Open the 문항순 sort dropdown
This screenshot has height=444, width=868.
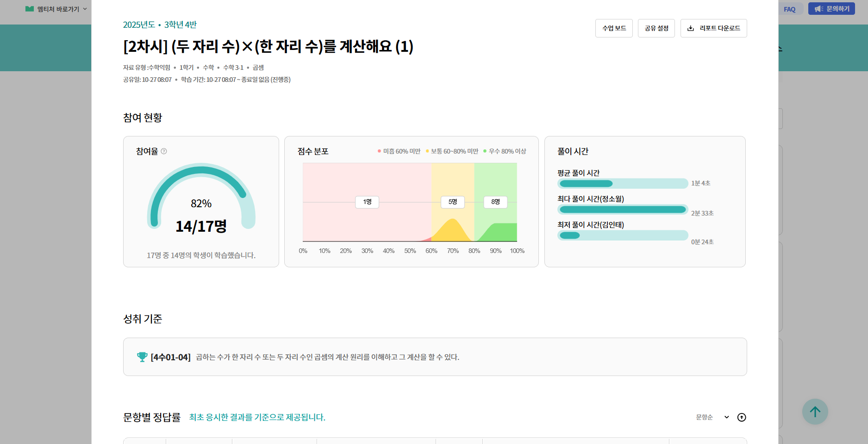[712, 417]
